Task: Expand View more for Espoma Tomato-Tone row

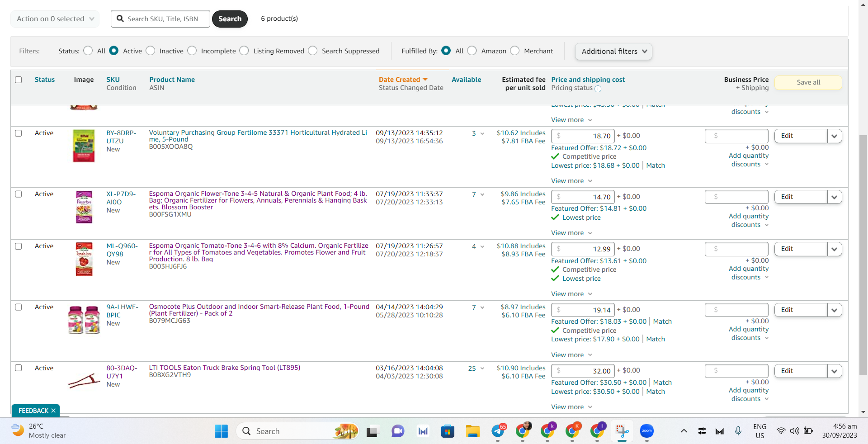Action: (x=572, y=294)
